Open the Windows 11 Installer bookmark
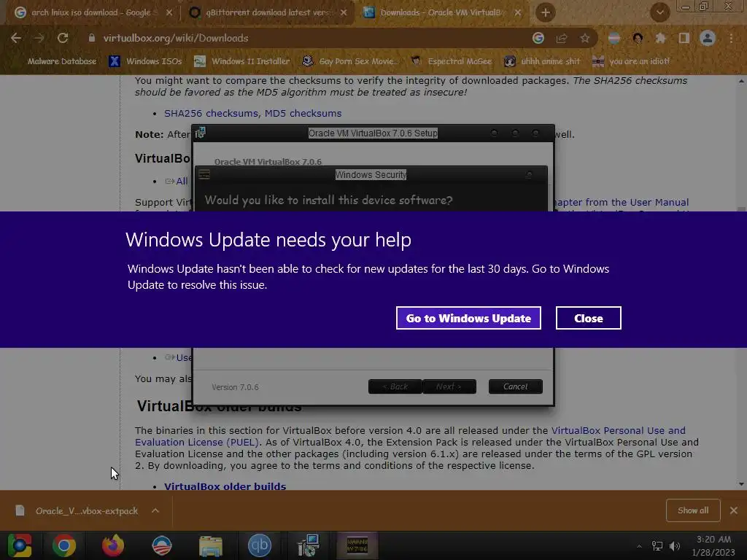This screenshot has width=747, height=560. pyautogui.click(x=242, y=61)
